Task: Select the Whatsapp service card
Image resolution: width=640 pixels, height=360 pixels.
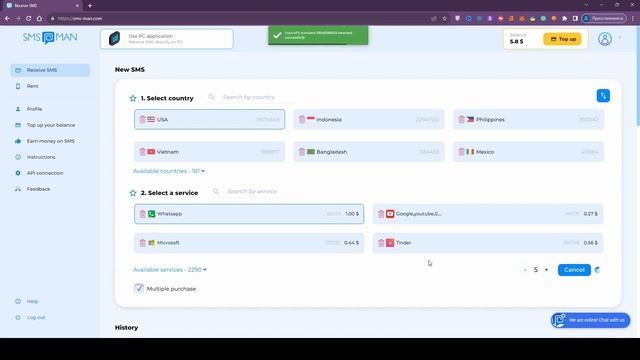Action: 249,214
